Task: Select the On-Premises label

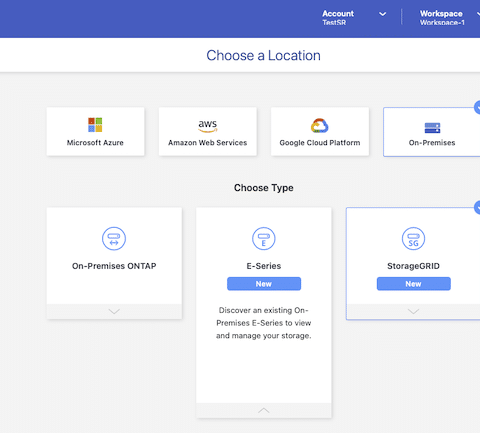Action: [x=432, y=143]
